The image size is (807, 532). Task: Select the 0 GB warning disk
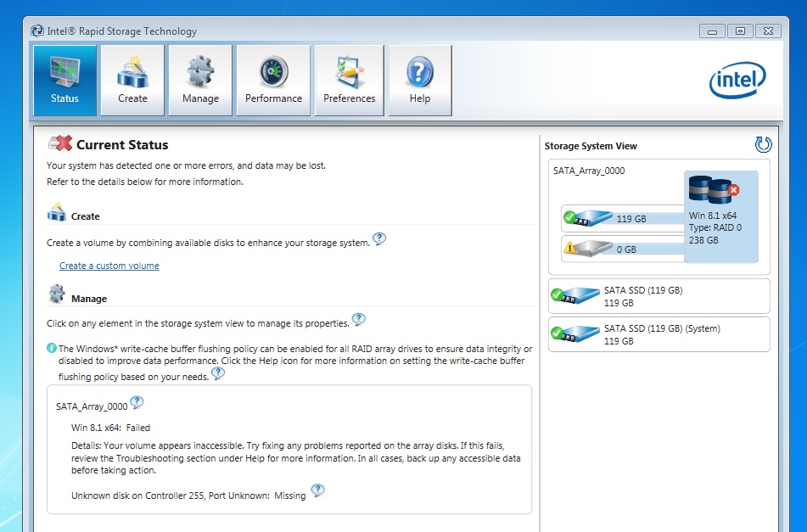[623, 249]
